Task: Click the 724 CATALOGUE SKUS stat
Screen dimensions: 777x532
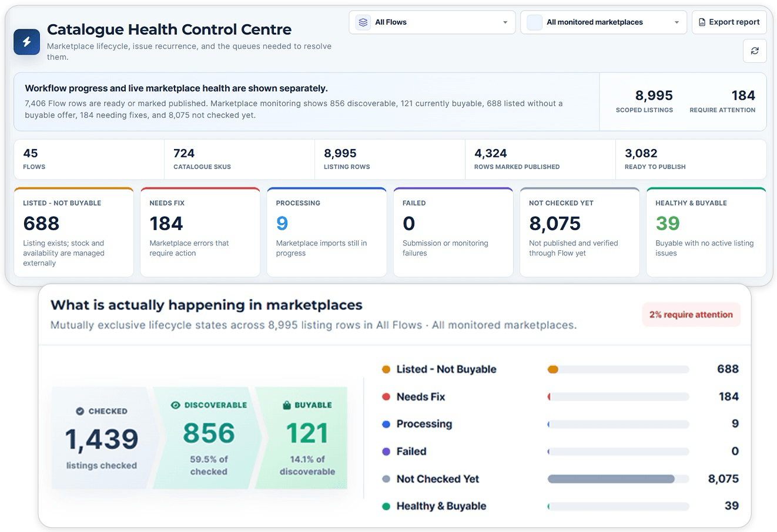Action: [x=239, y=159]
